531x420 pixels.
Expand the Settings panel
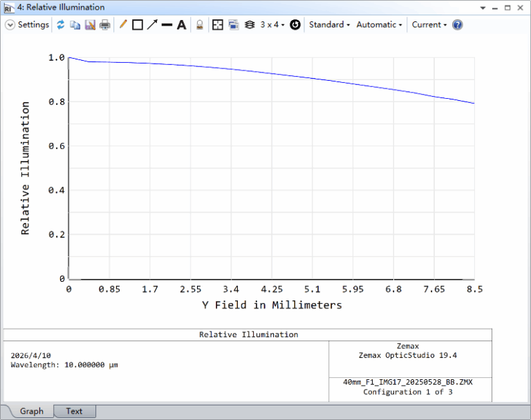(28, 25)
